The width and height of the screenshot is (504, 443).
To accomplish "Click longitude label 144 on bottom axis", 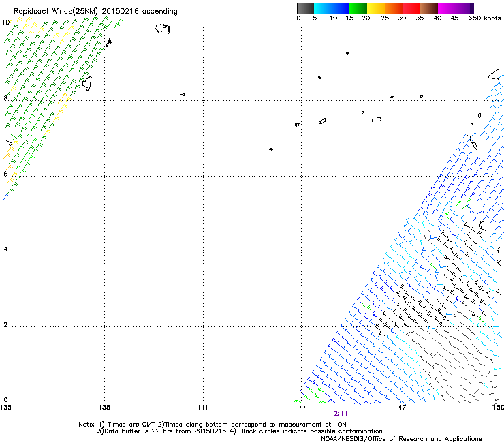I will tap(302, 408).
